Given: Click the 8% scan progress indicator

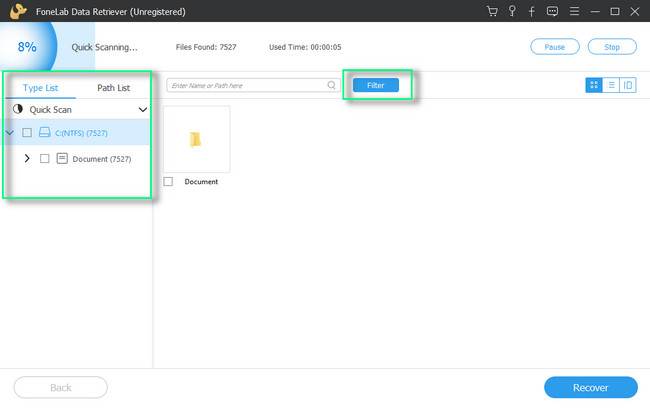Looking at the screenshot, I should 27,47.
